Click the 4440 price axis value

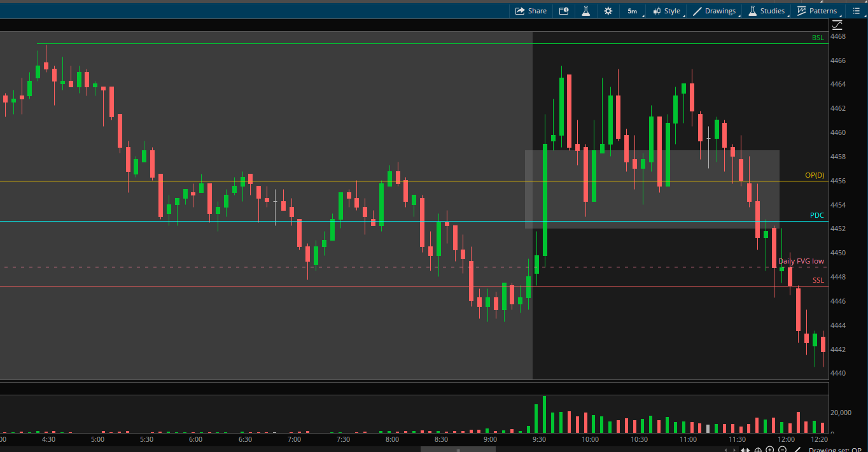838,373
